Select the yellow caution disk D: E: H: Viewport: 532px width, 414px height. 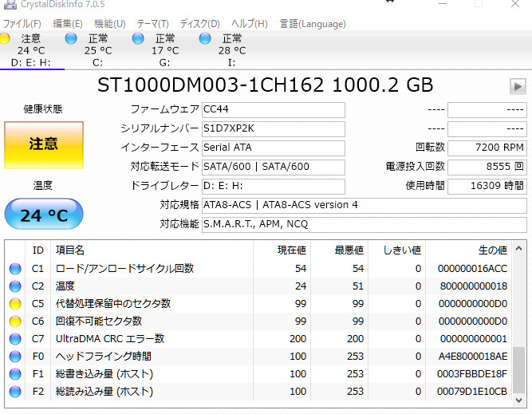click(x=30, y=50)
